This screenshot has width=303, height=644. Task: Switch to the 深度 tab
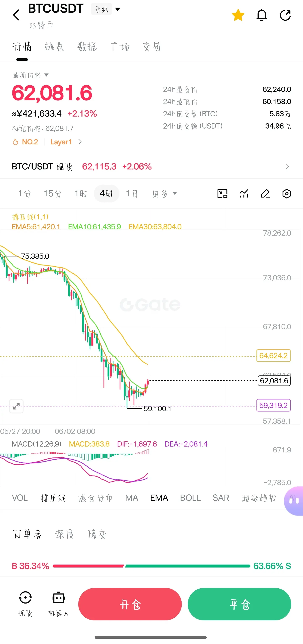pos(64,534)
